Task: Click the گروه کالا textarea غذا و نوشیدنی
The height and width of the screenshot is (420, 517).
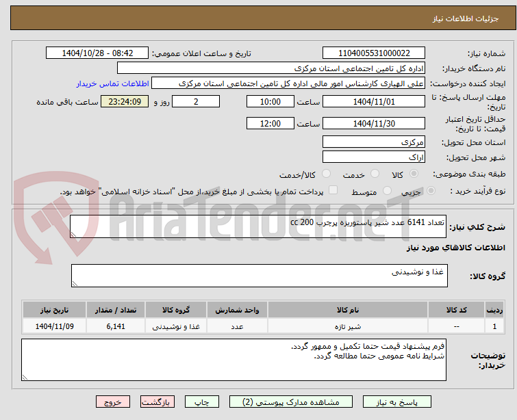Action: point(260,276)
